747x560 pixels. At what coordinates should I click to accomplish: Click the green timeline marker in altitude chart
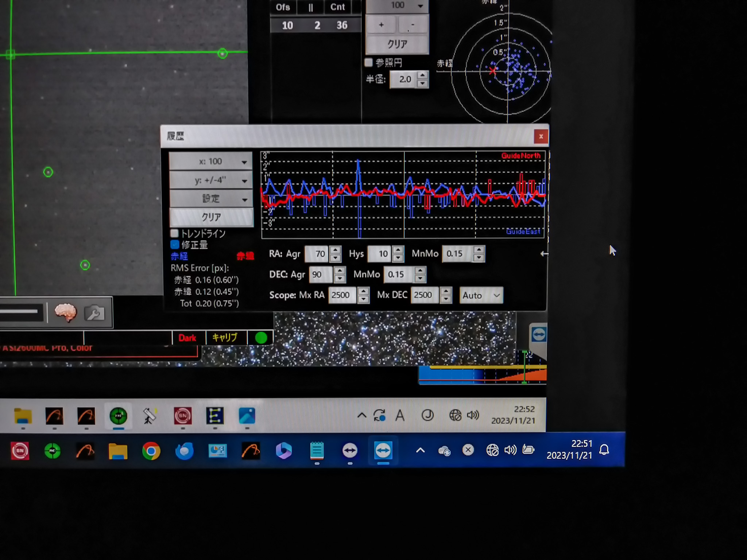point(525,366)
